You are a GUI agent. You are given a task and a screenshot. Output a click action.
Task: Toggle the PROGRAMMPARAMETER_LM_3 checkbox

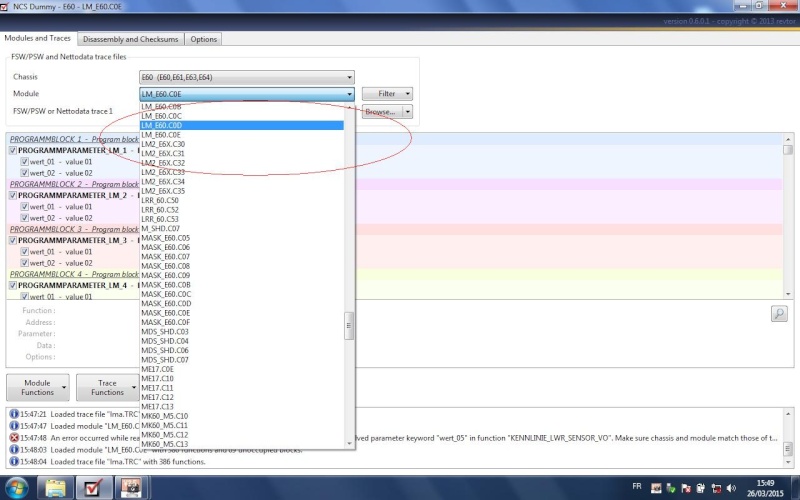(13, 240)
